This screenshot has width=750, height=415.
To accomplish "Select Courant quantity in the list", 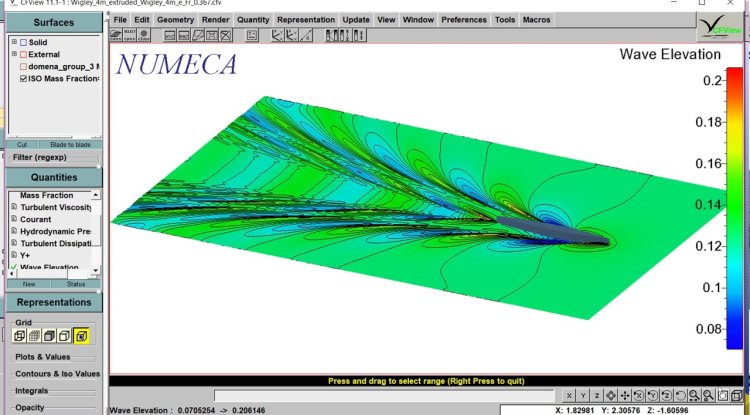I will click(35, 219).
